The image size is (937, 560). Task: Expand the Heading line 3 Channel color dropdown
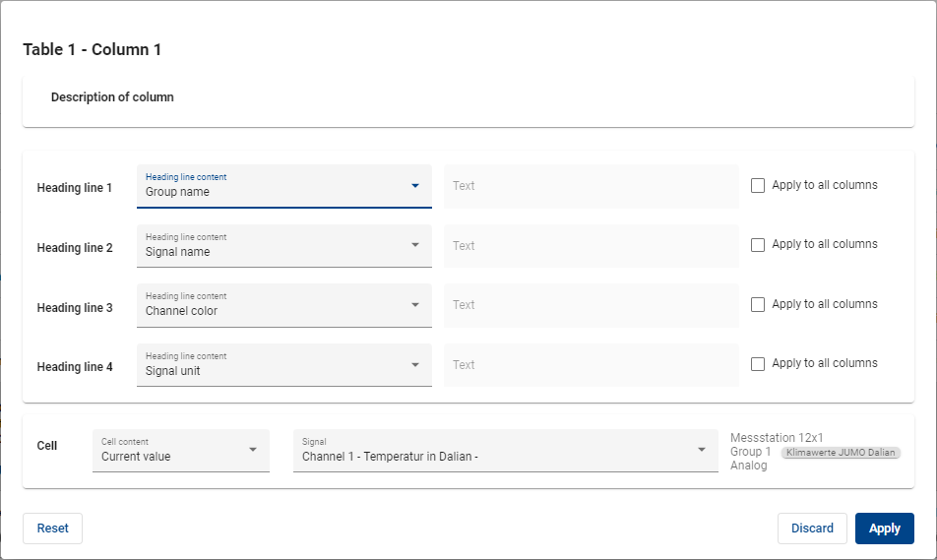pos(283,305)
